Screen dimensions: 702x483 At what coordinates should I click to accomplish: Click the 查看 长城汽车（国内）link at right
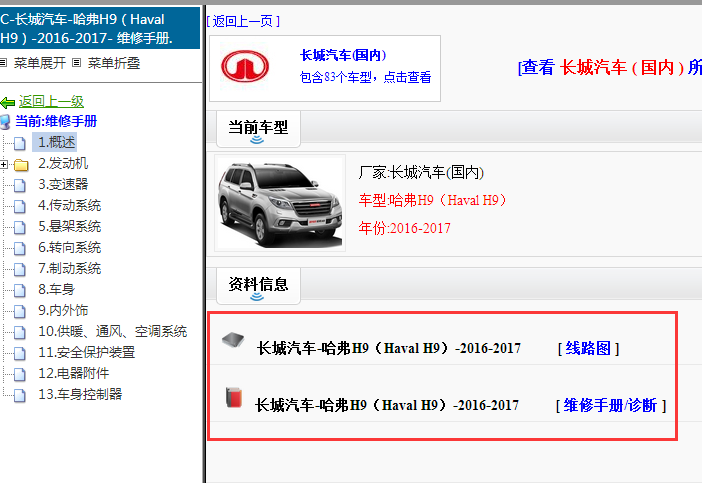(x=610, y=68)
